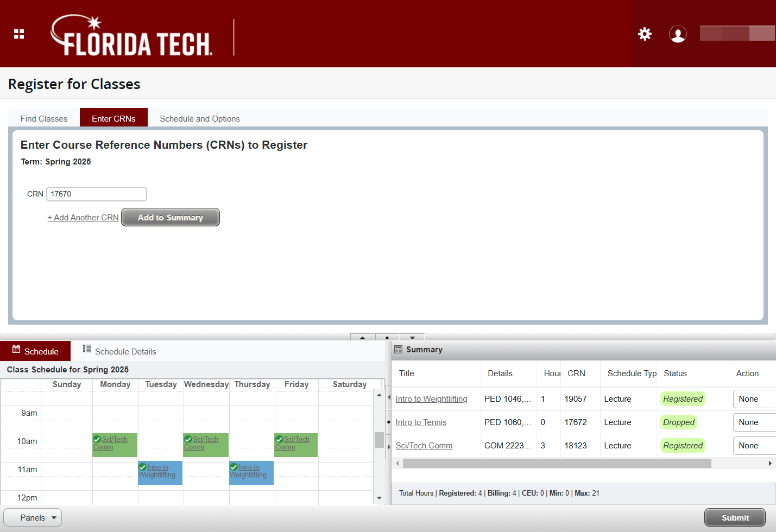Viewport: 776px width, 532px height.
Task: Open the Panels dropdown
Action: [x=33, y=518]
